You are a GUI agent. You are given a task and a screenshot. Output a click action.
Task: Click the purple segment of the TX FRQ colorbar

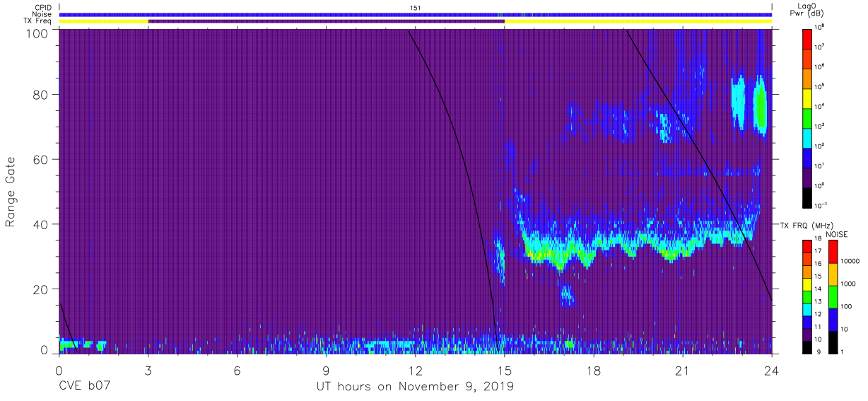coord(807,333)
